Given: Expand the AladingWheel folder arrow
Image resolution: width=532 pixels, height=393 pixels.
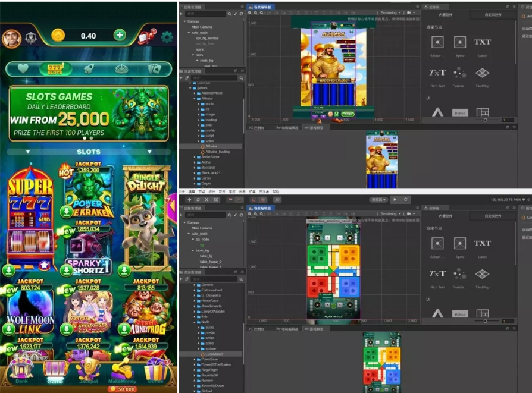Looking at the screenshot, I should point(195,93).
